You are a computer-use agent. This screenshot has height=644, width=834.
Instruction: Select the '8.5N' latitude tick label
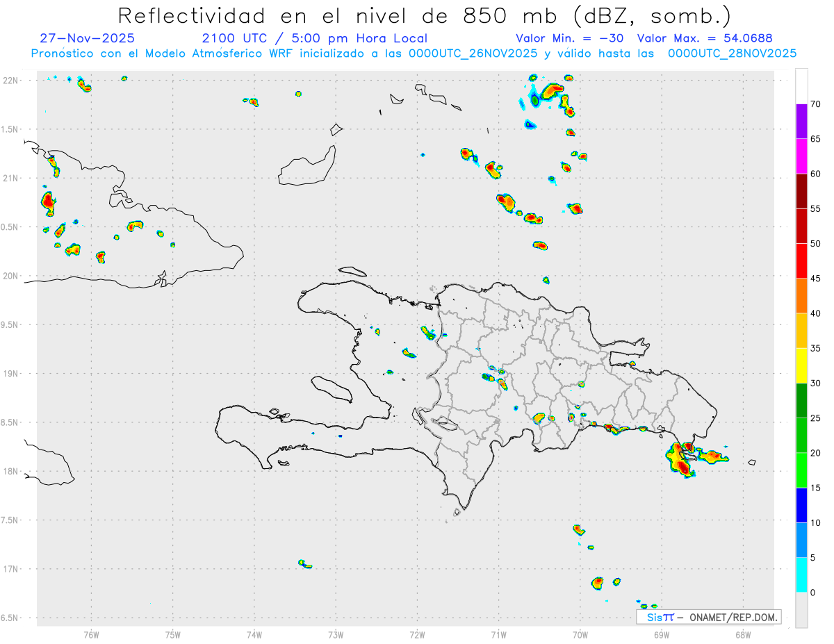click(9, 422)
